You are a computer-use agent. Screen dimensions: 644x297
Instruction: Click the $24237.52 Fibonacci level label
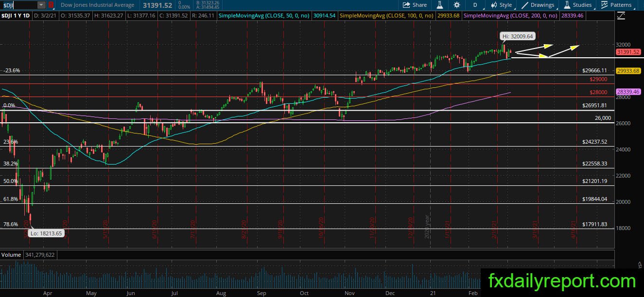click(595, 142)
